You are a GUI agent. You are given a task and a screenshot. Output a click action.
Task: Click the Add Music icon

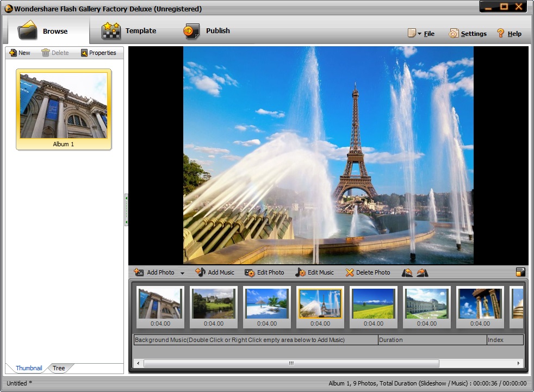(215, 272)
